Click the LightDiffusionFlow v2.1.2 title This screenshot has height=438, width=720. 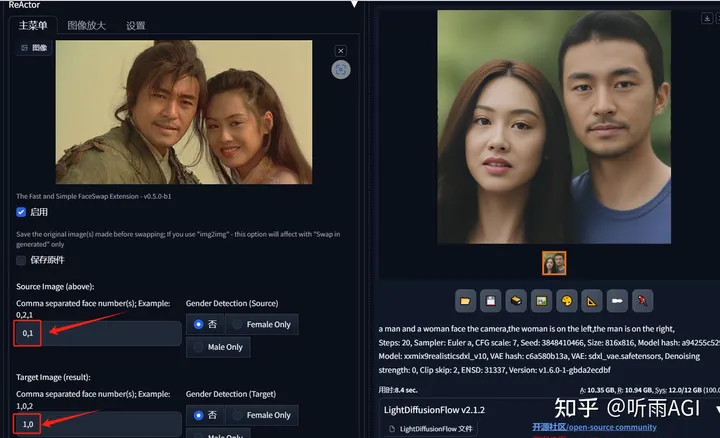(434, 410)
